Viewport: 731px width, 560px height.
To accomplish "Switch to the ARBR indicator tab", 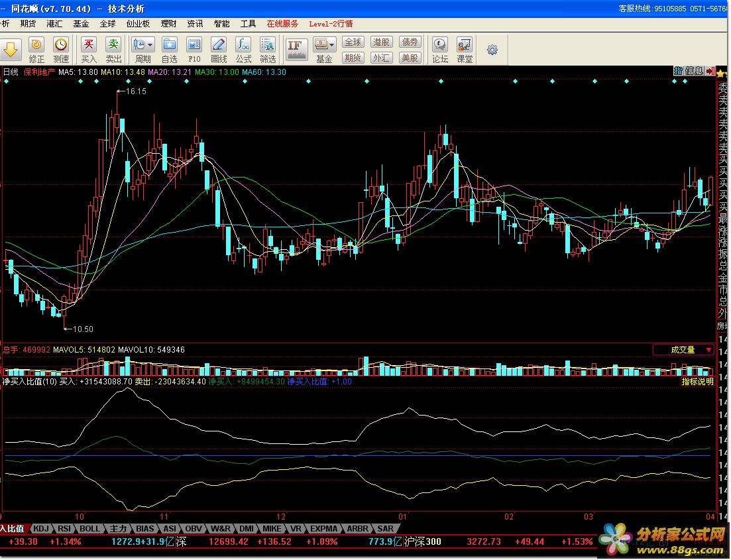I will tap(358, 529).
